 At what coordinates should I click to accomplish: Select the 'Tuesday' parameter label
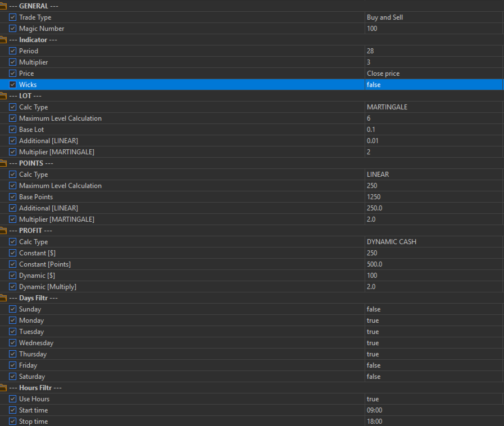31,332
